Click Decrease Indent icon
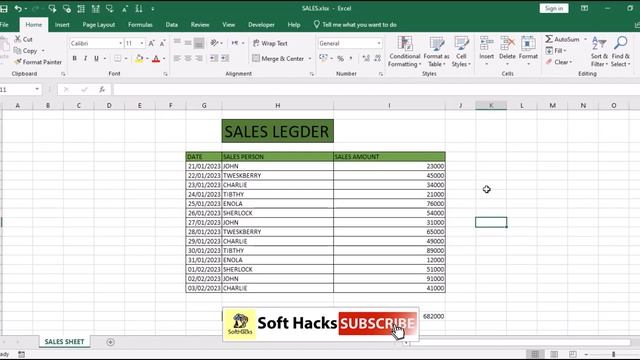This screenshot has width=640, height=360. tap(214, 58)
